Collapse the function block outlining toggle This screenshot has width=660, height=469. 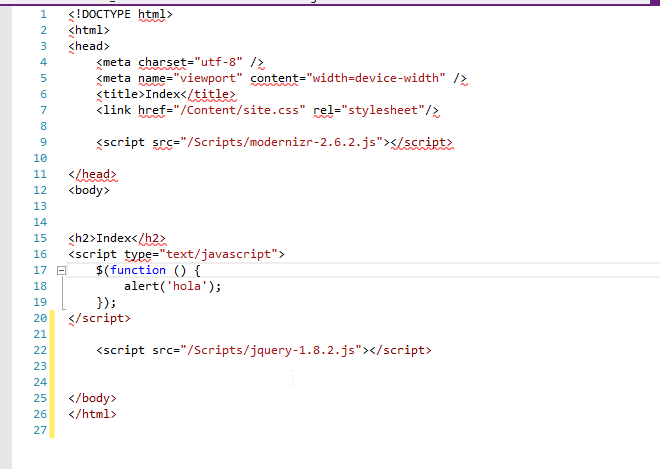pos(61,270)
